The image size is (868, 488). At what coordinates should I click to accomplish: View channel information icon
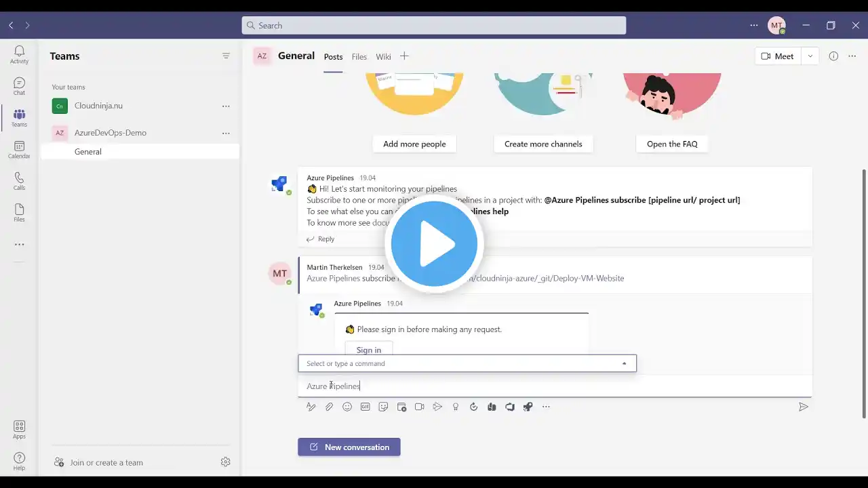pos(833,56)
